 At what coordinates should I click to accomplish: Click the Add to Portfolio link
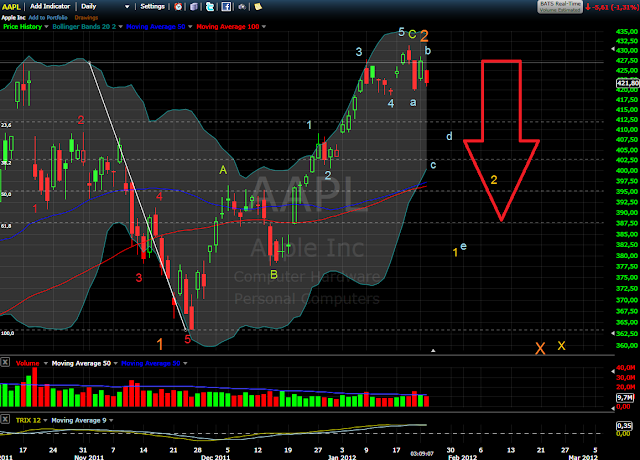pyautogui.click(x=48, y=18)
